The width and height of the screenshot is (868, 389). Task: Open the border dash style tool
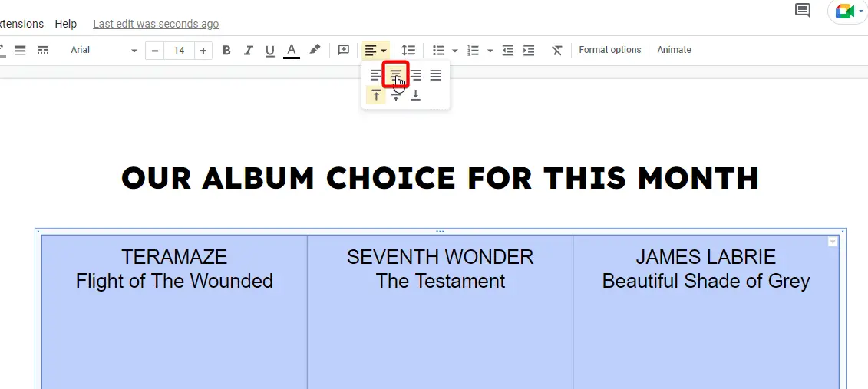[x=43, y=51]
